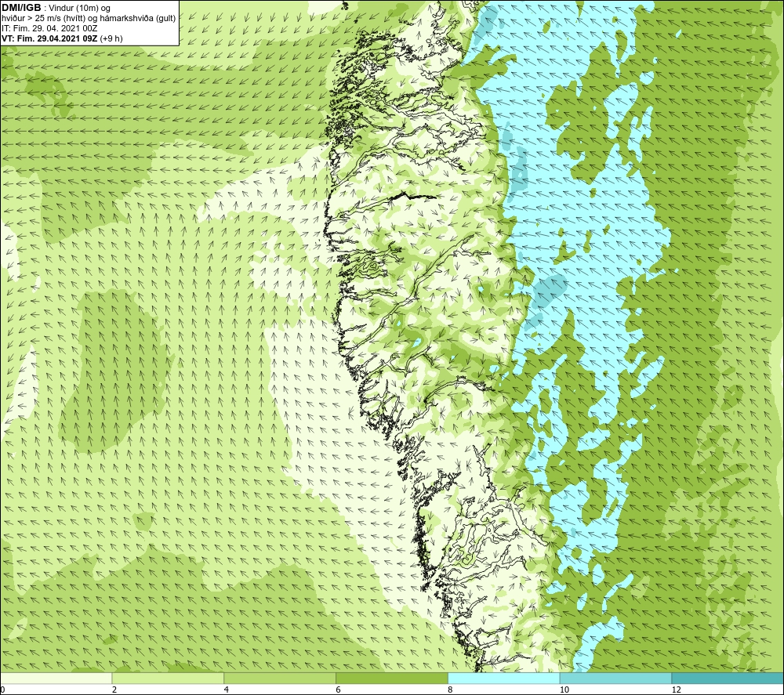This screenshot has width=784, height=695.
Task: Click the DMI/IGB title text
Action: [x=21, y=8]
